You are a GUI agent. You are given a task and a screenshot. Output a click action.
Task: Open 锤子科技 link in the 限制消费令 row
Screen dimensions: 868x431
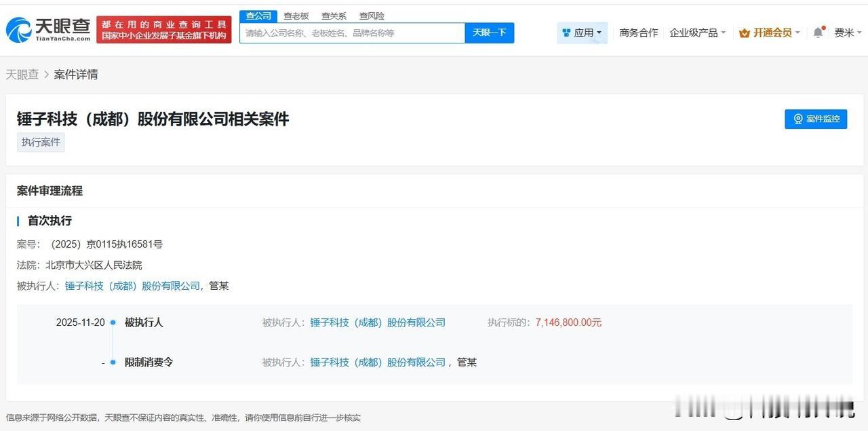(378, 362)
